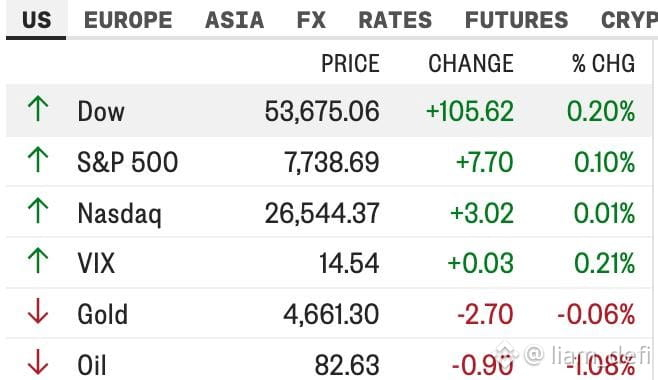
Task: Click the red down arrow beside Gold
Action: [x=38, y=311]
